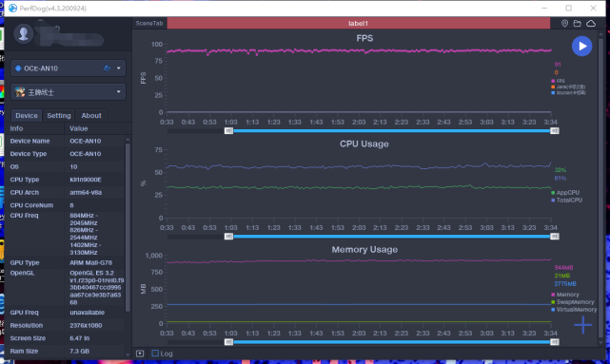Switch to the Device tab
The height and width of the screenshot is (364, 610).
tap(27, 115)
